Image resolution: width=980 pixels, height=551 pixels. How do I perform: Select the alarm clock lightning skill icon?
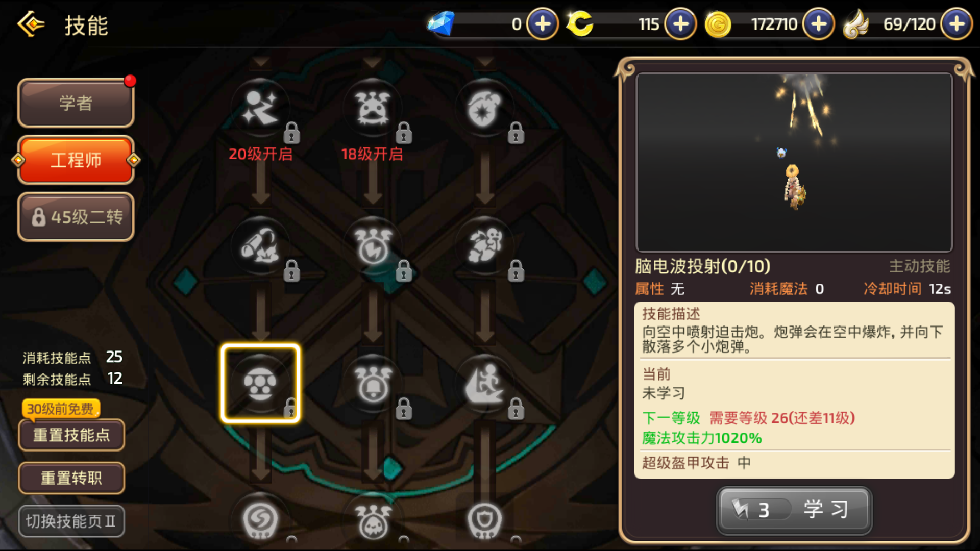pyautogui.click(x=373, y=246)
